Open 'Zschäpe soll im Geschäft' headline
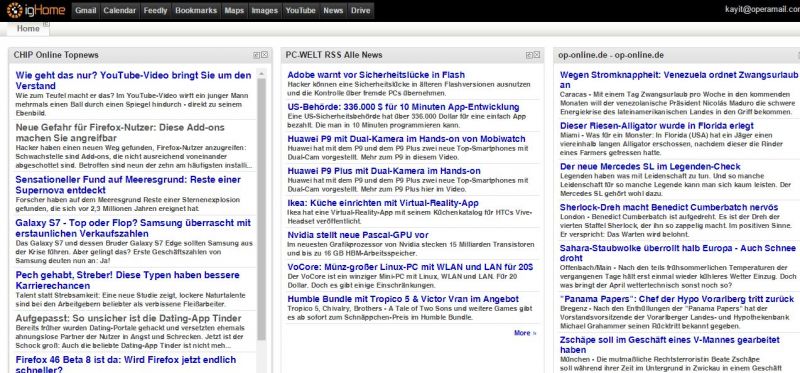The image size is (800, 373). (670, 345)
